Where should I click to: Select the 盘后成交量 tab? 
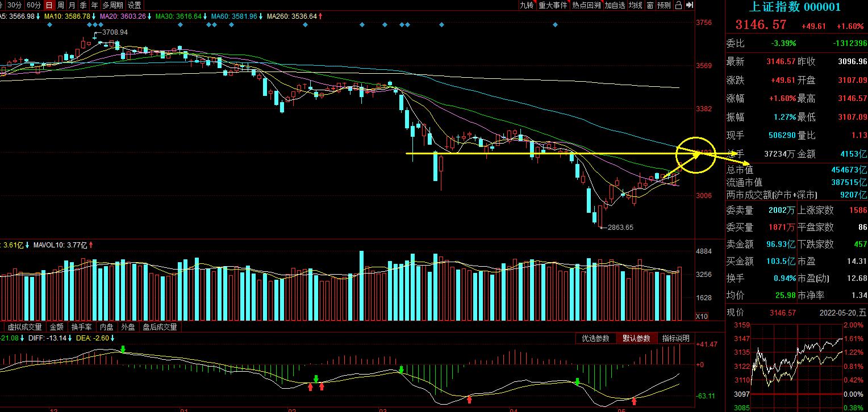pos(160,327)
